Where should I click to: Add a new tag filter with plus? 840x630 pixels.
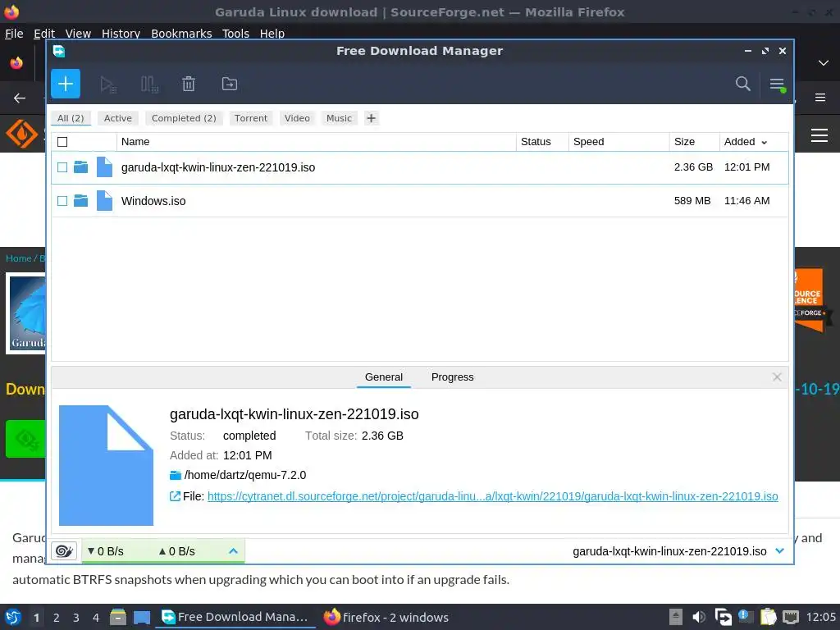coord(371,118)
